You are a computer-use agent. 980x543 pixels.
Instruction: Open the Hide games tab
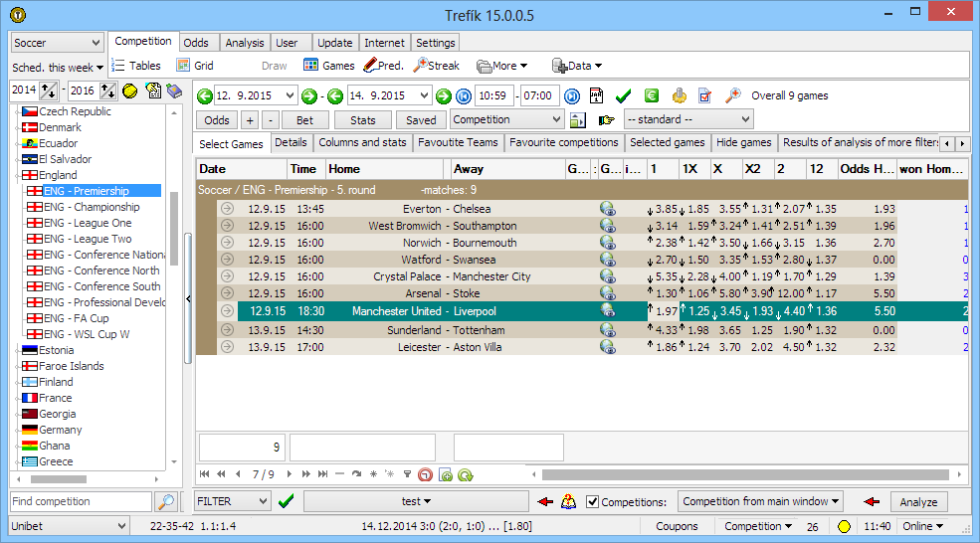743,142
